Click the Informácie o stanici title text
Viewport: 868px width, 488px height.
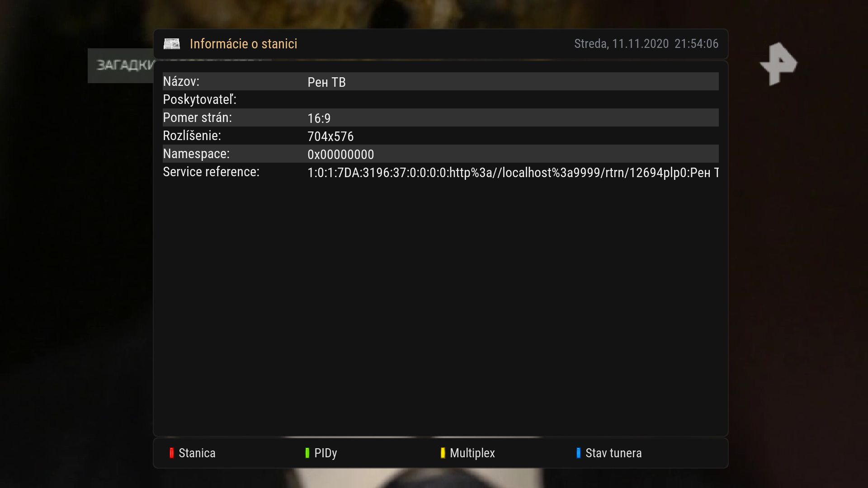click(x=244, y=44)
